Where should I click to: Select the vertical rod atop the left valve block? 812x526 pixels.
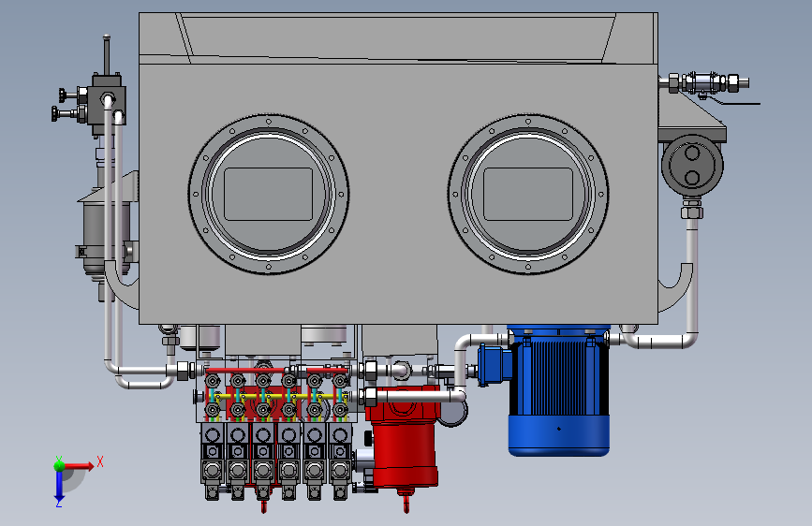pyautogui.click(x=107, y=55)
